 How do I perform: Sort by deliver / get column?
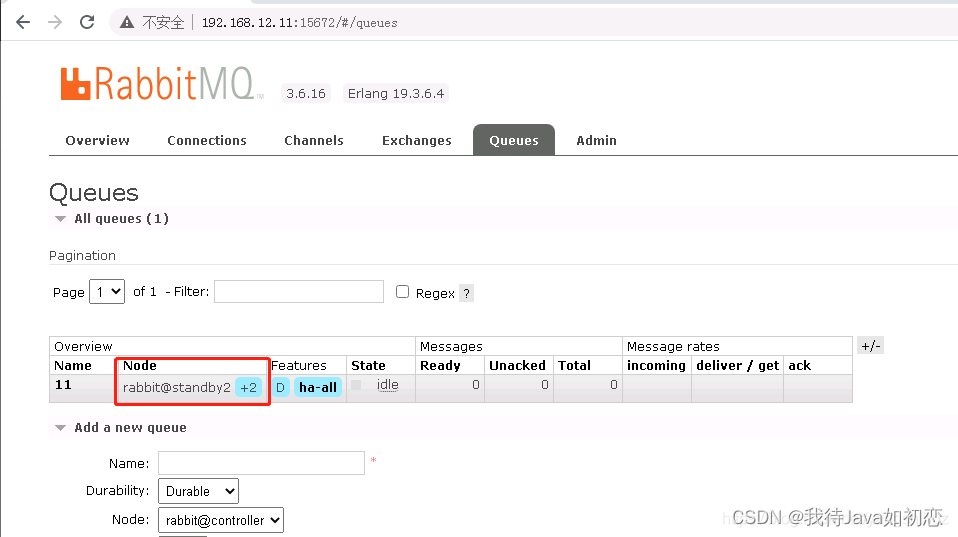pyautogui.click(x=737, y=365)
